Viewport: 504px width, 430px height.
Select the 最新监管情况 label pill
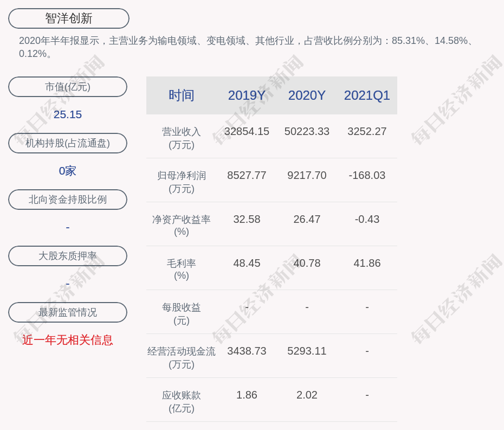tap(68, 312)
